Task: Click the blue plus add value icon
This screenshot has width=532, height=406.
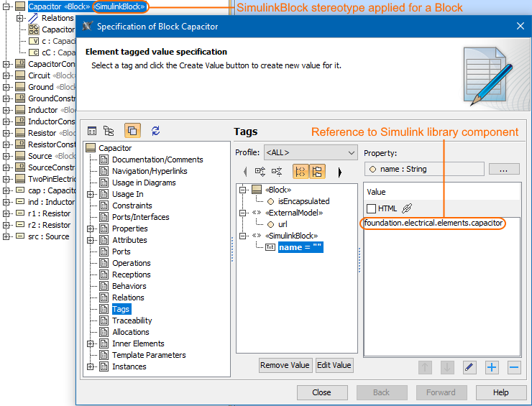Action: (x=492, y=367)
